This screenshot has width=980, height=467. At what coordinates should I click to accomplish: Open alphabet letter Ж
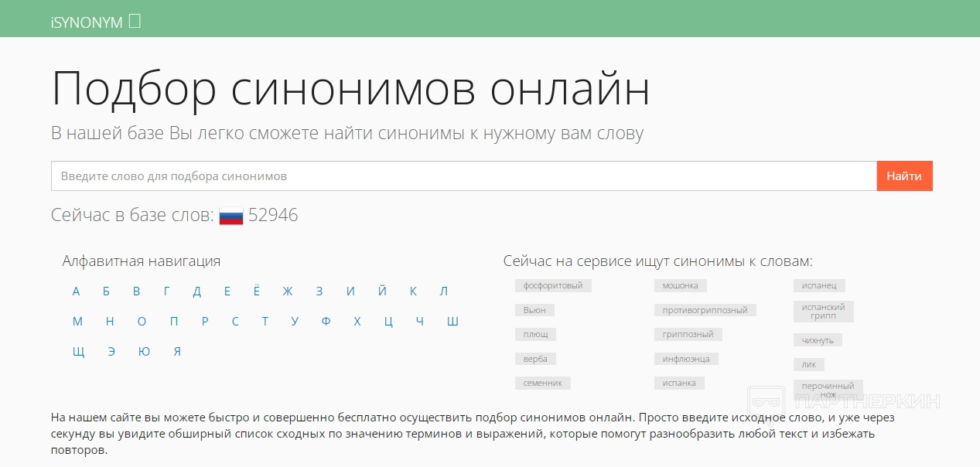288,291
